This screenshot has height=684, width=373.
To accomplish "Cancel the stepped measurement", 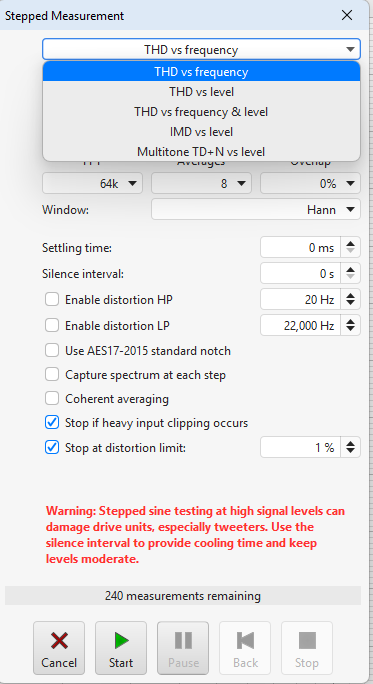I will (59, 648).
